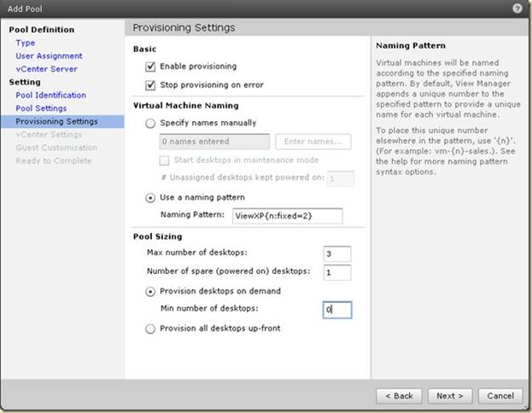Open vCenter Server step

coord(46,68)
